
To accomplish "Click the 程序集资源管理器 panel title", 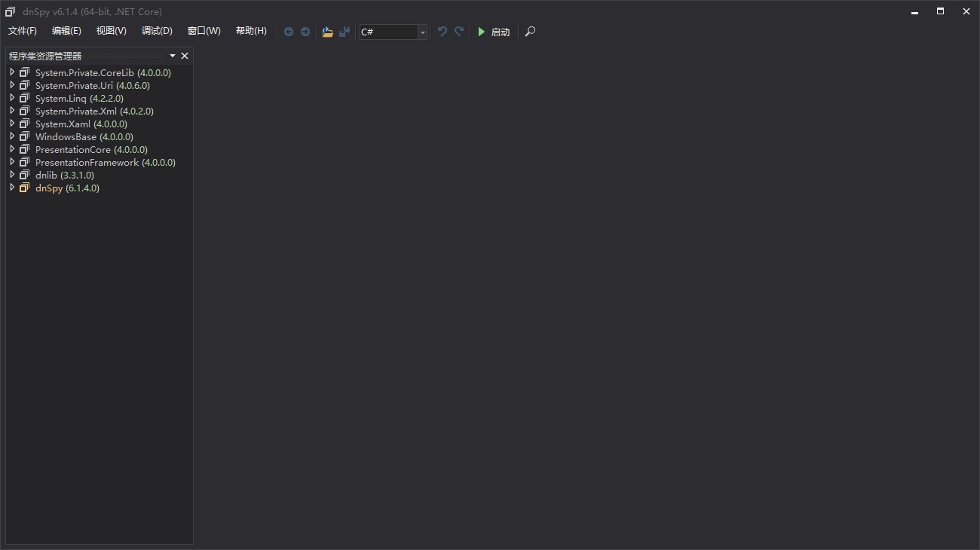I will (45, 56).
